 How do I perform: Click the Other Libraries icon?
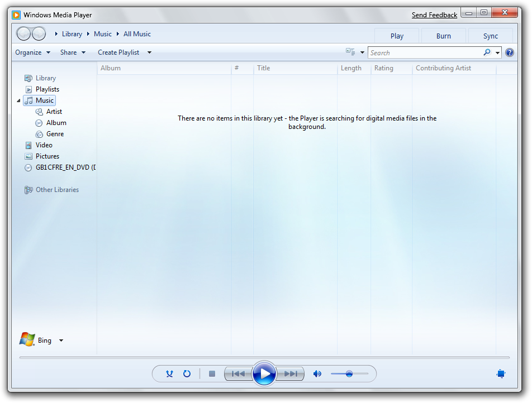(28, 190)
